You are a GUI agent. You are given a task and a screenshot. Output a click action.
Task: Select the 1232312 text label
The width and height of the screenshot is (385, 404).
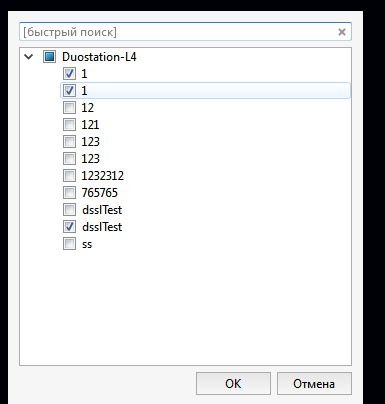tap(103, 176)
